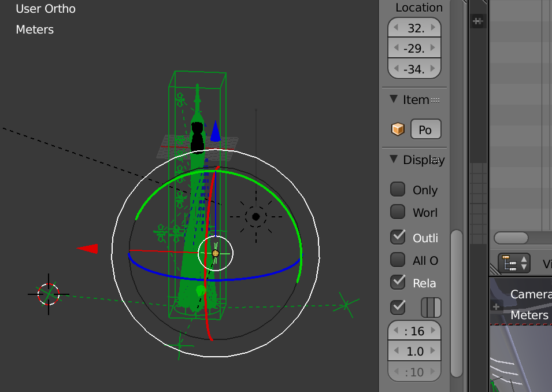Increase the first Location value with the right arrow
Image resolution: width=552 pixels, height=392 pixels.
pyautogui.click(x=433, y=27)
